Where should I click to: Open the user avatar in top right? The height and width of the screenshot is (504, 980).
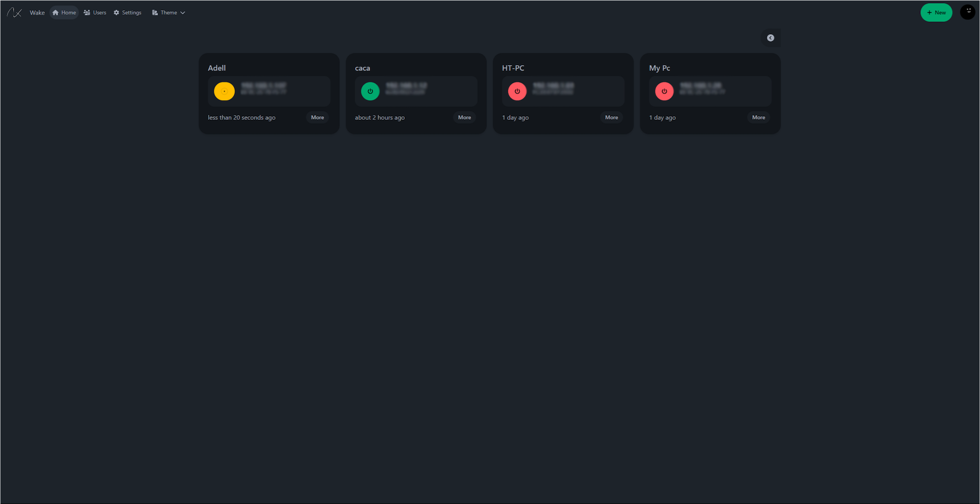967,12
